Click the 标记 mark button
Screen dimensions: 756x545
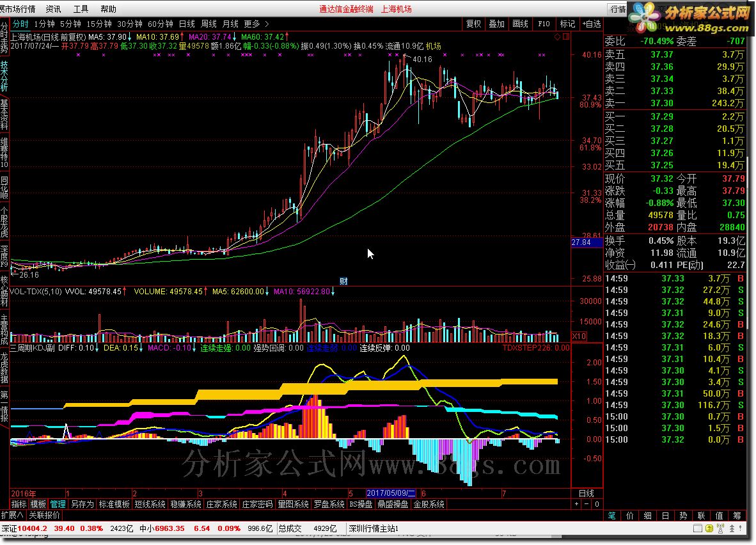(x=567, y=24)
